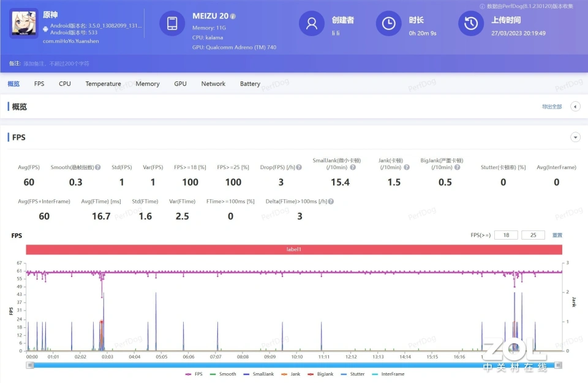Click the duration clock icon
The width and height of the screenshot is (588, 383).
pos(388,24)
